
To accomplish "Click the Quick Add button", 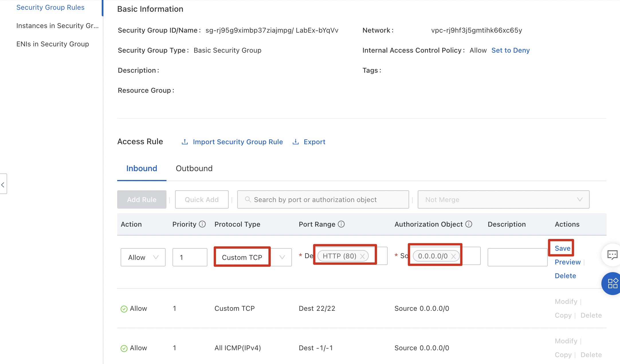I will pyautogui.click(x=202, y=199).
